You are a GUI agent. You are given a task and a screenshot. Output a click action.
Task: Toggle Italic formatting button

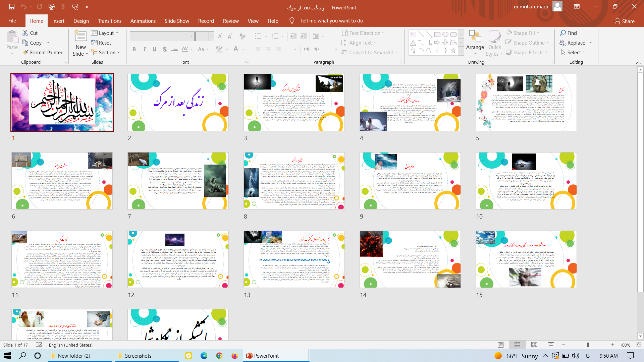(144, 49)
